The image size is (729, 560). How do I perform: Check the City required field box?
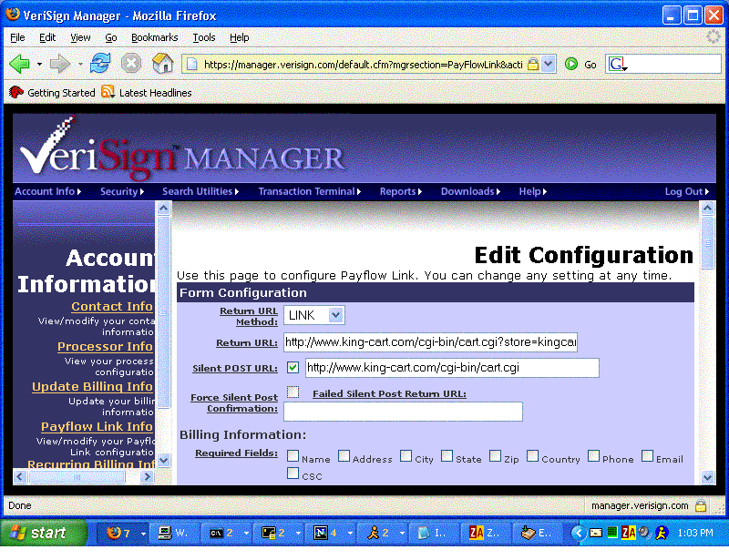[406, 456]
